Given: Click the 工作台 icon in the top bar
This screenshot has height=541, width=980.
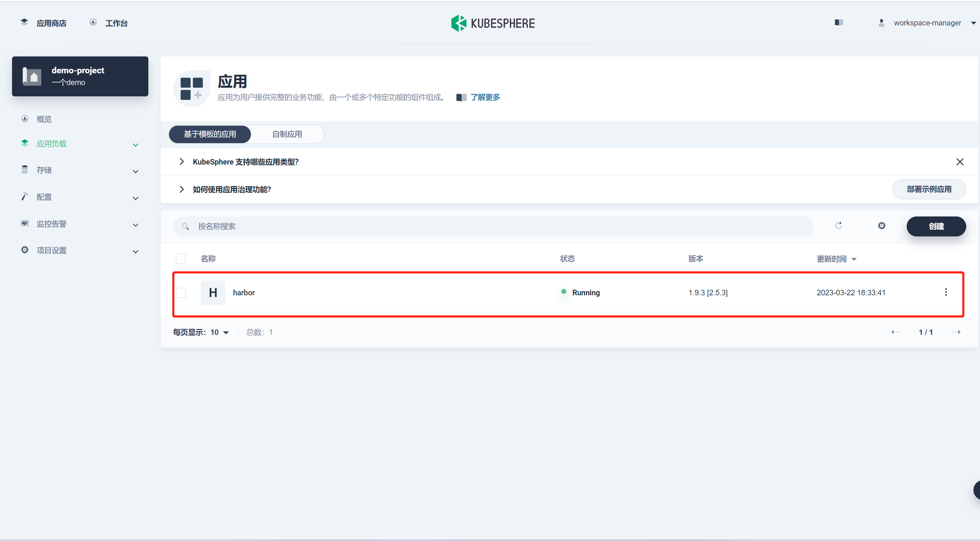Looking at the screenshot, I should (x=93, y=22).
